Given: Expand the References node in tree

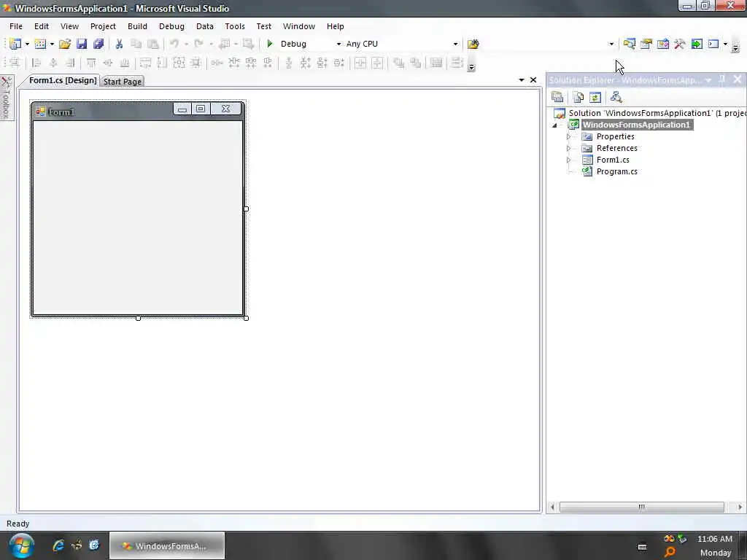Looking at the screenshot, I should (568, 148).
